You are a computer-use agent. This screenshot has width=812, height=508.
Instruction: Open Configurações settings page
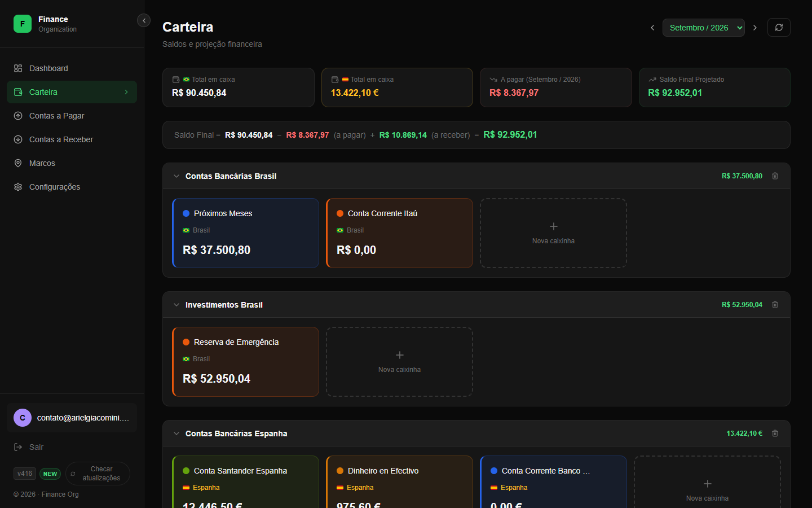72,187
